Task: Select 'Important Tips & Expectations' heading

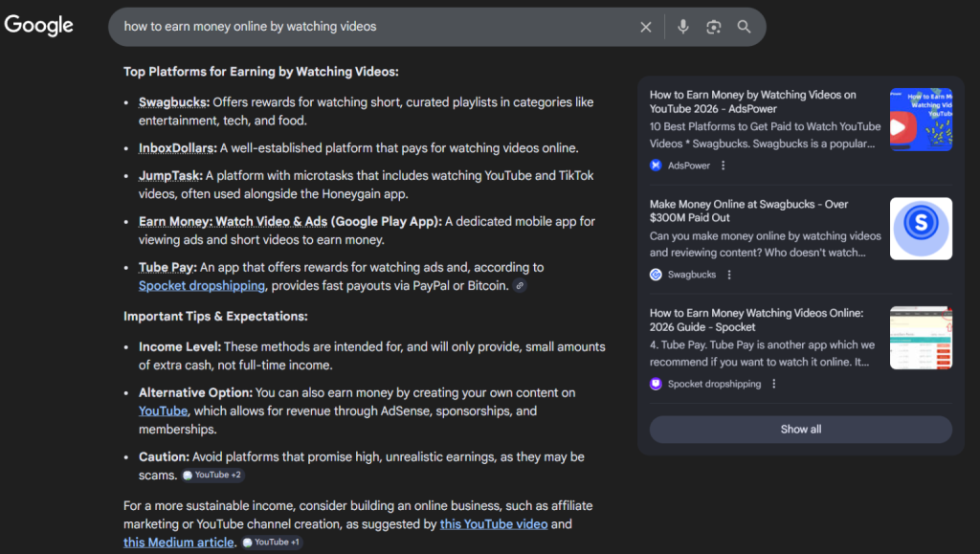Action: click(215, 316)
